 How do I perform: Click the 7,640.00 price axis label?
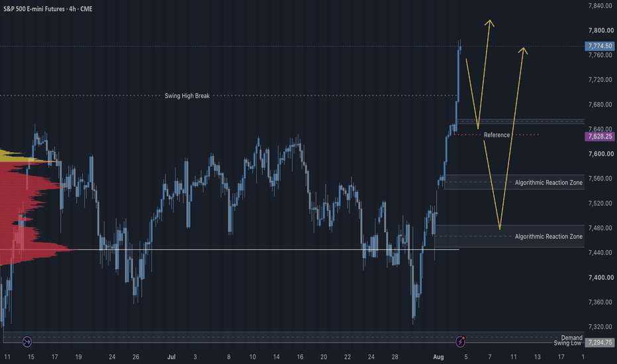[601, 129]
